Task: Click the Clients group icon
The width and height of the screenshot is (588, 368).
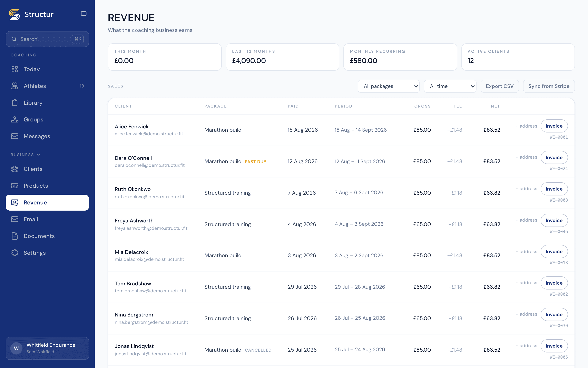Action: 14,169
